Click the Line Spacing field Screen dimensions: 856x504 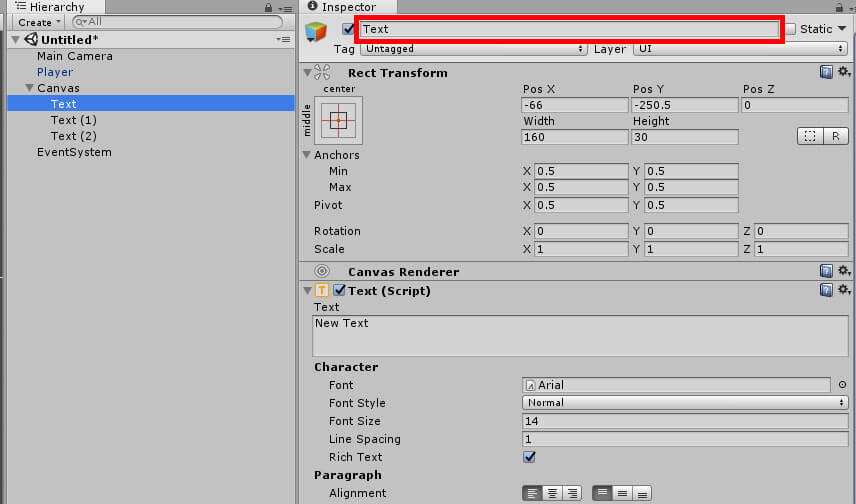click(x=685, y=439)
